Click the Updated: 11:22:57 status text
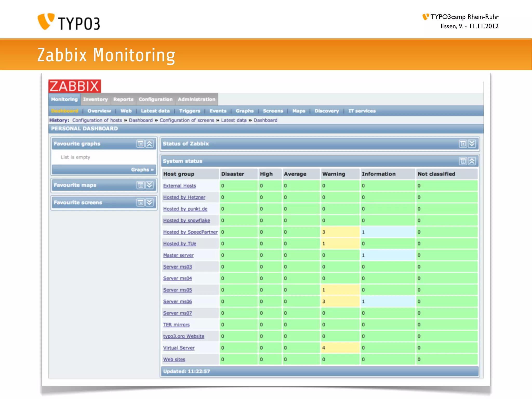The height and width of the screenshot is (399, 532). [x=187, y=371]
